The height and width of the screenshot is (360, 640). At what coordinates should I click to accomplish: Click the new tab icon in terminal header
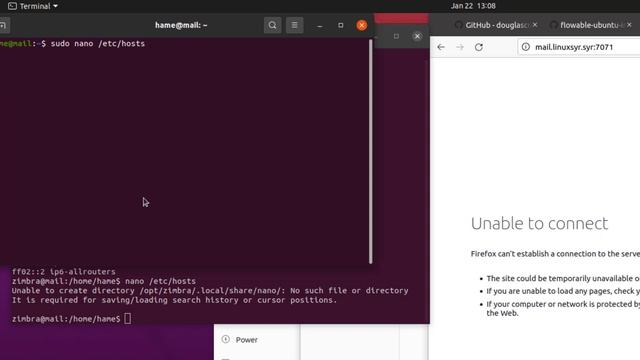(x=3, y=25)
